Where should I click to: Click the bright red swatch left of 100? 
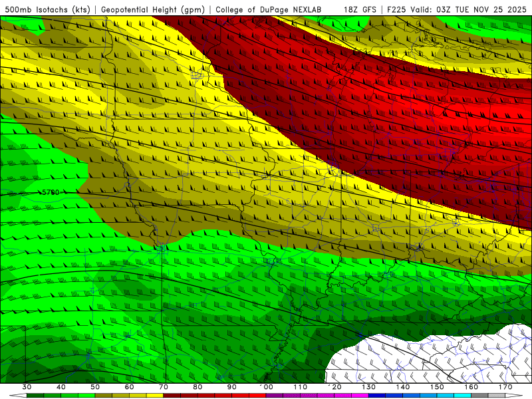(257, 396)
